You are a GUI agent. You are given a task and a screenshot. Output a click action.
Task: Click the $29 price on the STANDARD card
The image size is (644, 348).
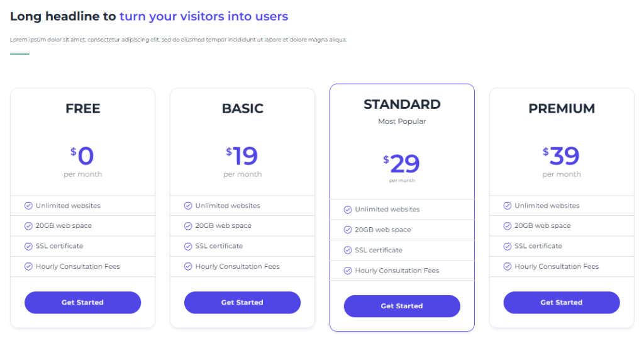pos(401,164)
